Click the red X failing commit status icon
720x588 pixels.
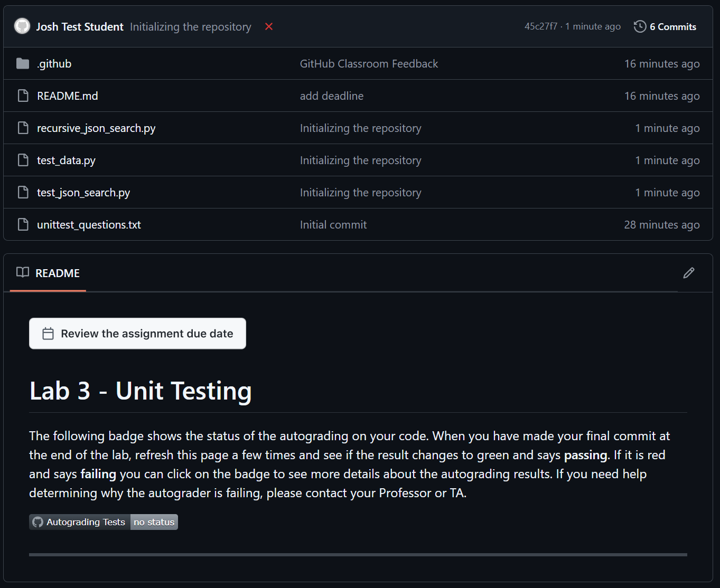tap(269, 26)
